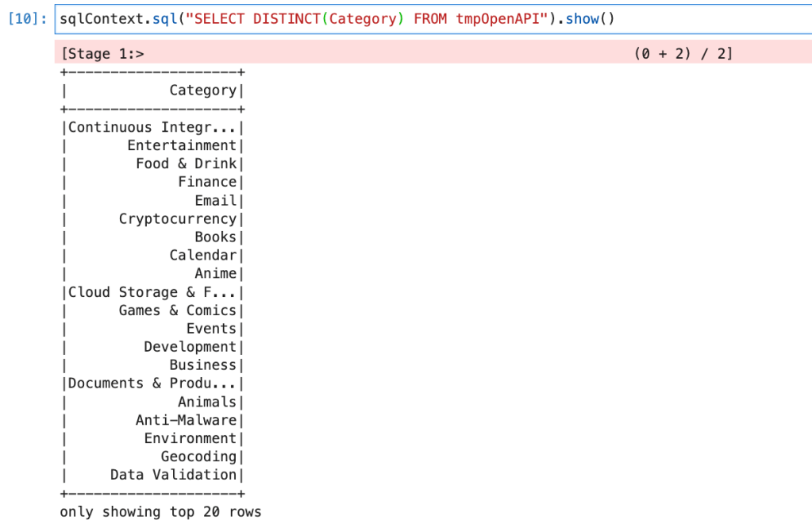Click the Entertainment row
This screenshot has height=528, width=812.
click(x=182, y=145)
